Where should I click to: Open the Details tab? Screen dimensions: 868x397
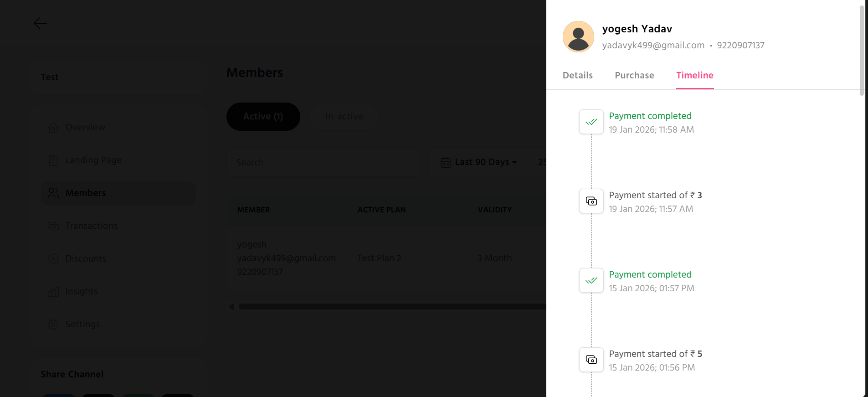tap(577, 76)
